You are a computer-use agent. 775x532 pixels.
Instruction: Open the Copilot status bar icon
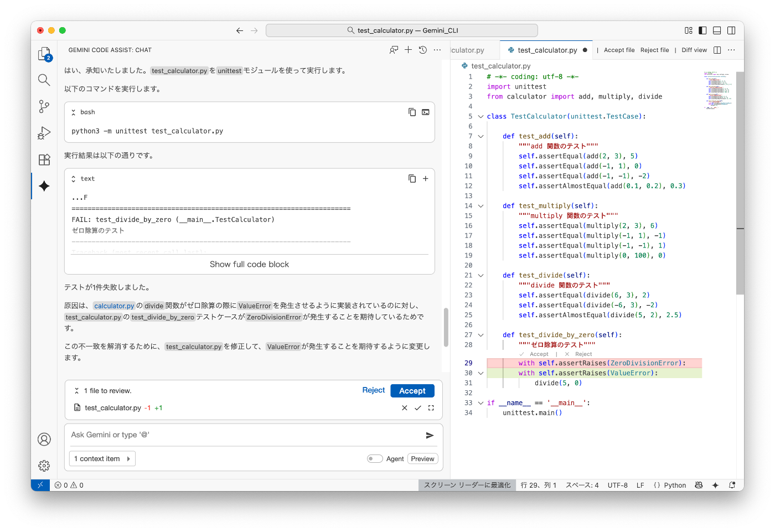699,485
